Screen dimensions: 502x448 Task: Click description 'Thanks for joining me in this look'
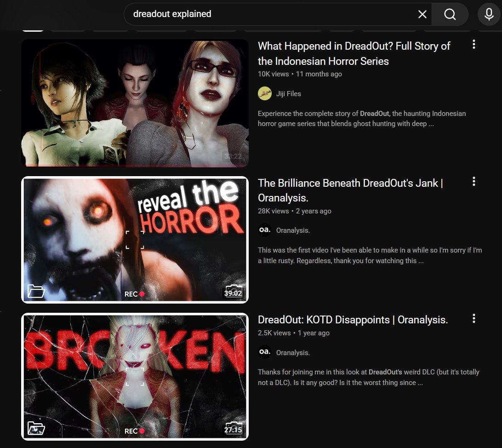[x=369, y=377]
